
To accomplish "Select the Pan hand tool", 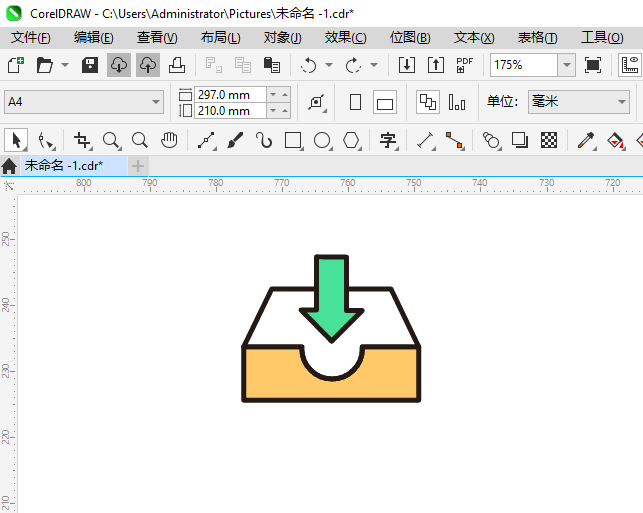I will [x=169, y=140].
